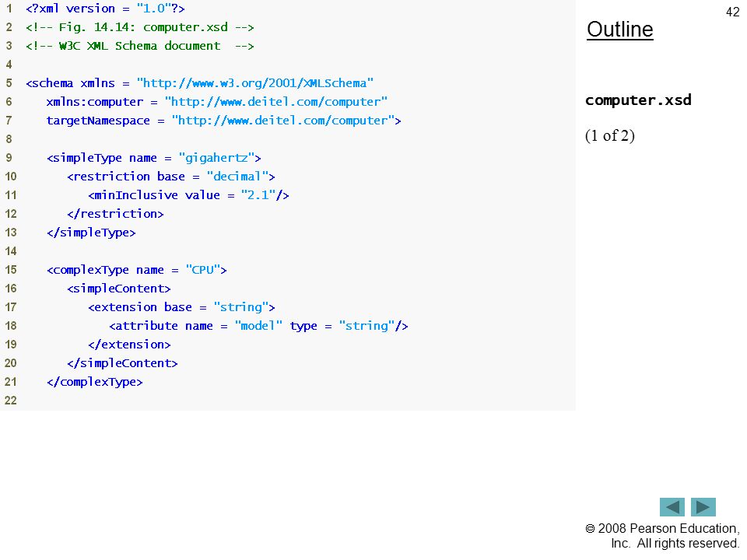The height and width of the screenshot is (560, 747).
Task: Click the Pearson Education copyright notice
Action: click(662, 536)
